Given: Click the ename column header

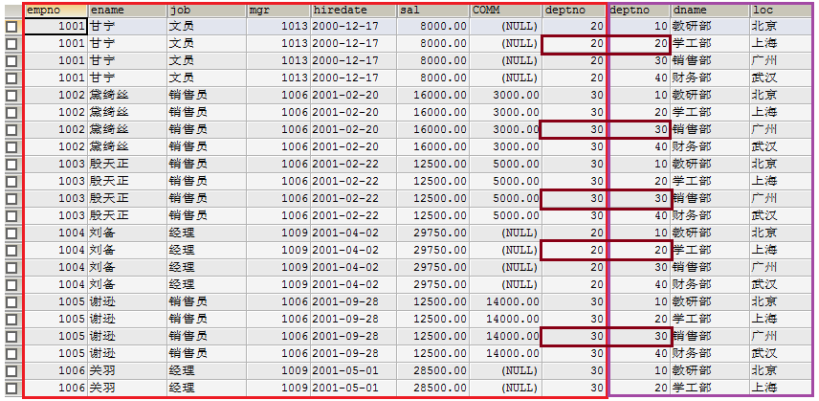Looking at the screenshot, I should click(x=127, y=10).
